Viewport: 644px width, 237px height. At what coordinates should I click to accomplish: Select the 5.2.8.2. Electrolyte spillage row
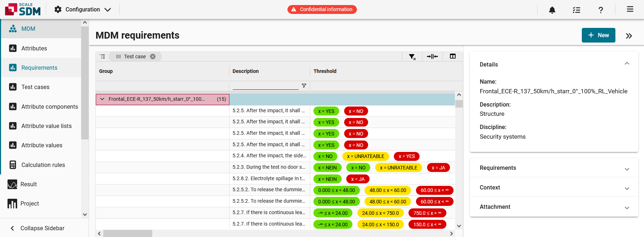(275, 179)
